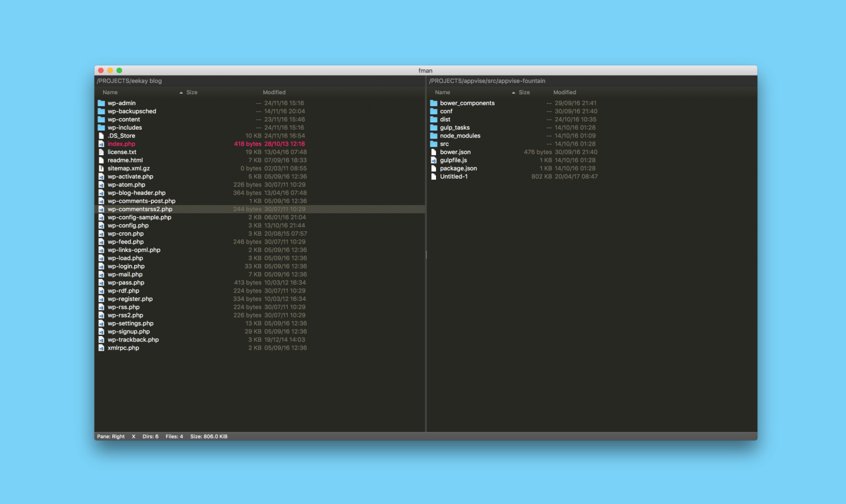
Task: Click the sitemap.xml.gz archive icon
Action: tap(102, 169)
